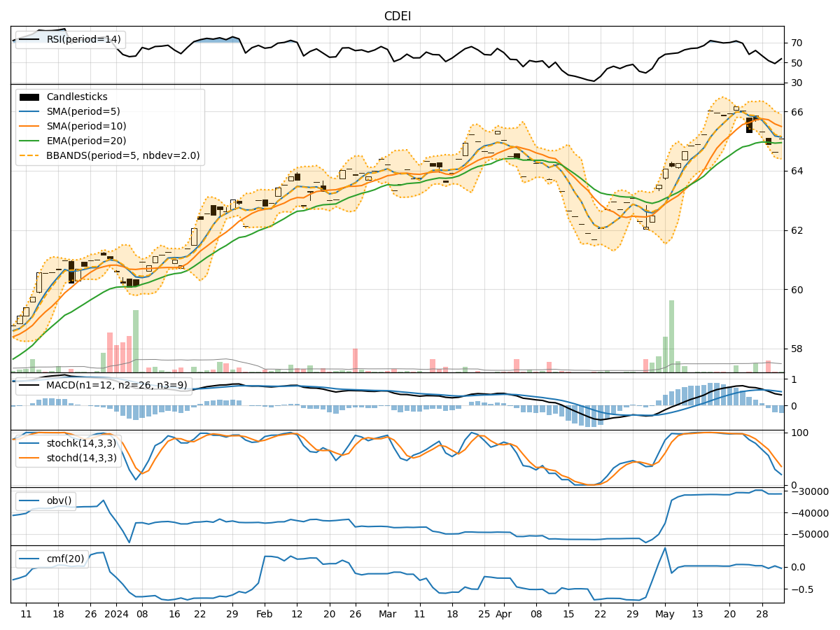Click the CDEI chart title
Screen dimensions: 840x630
[398, 13]
